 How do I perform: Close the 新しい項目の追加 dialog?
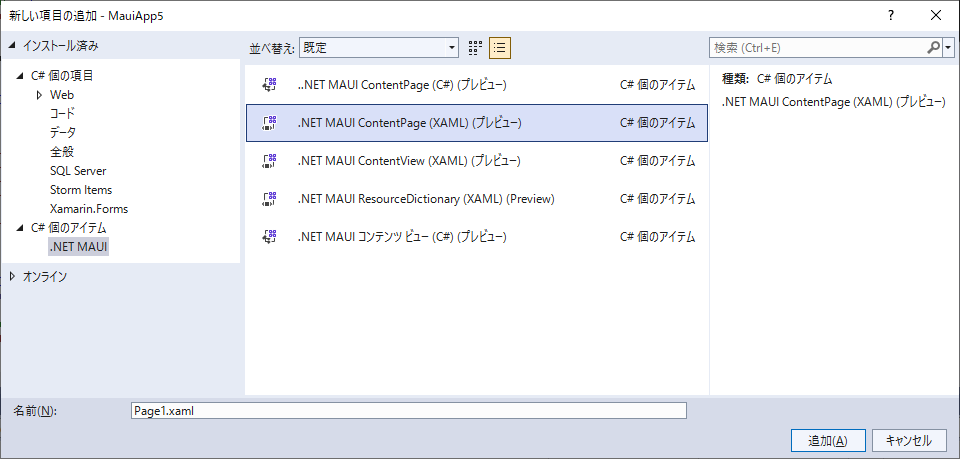(x=936, y=16)
